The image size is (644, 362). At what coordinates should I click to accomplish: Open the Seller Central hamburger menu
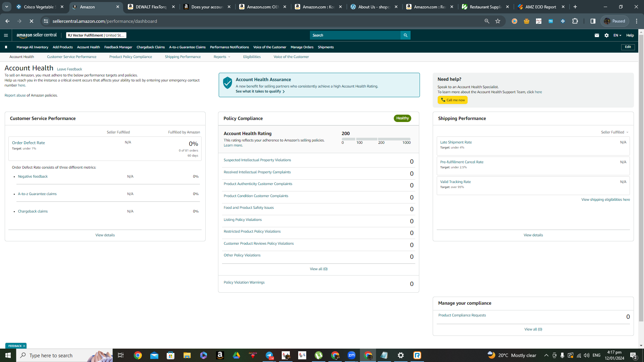[6, 35]
